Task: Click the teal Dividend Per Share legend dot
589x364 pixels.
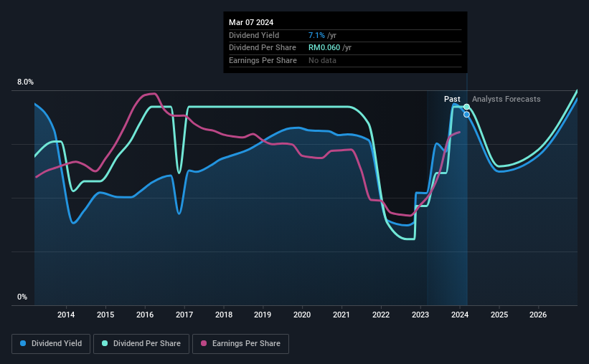Action: pos(105,343)
